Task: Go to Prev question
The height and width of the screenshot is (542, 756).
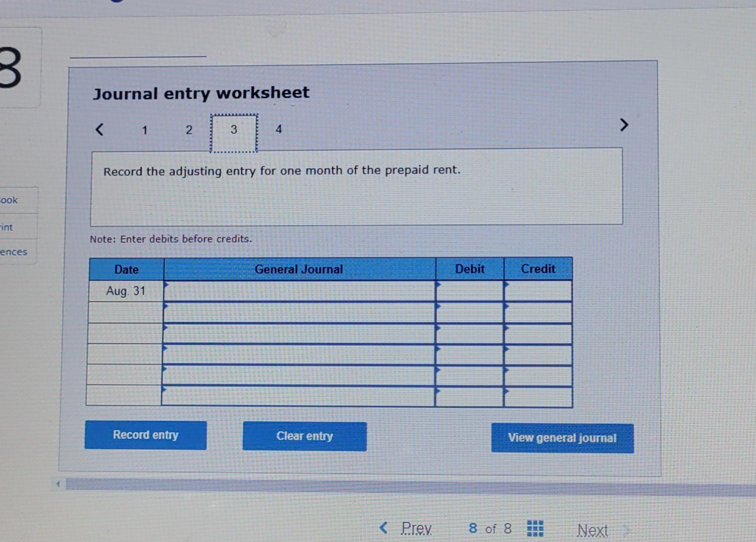Action: pos(406,528)
